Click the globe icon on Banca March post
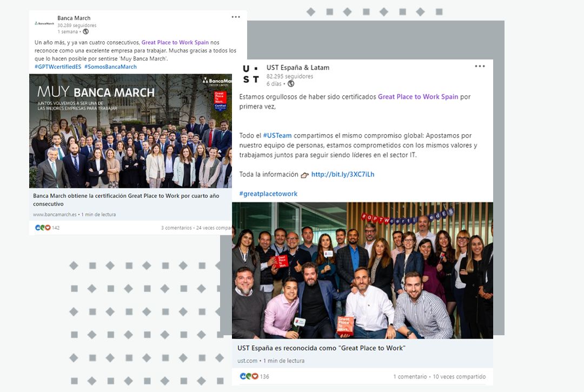The width and height of the screenshot is (584, 392). (85, 32)
